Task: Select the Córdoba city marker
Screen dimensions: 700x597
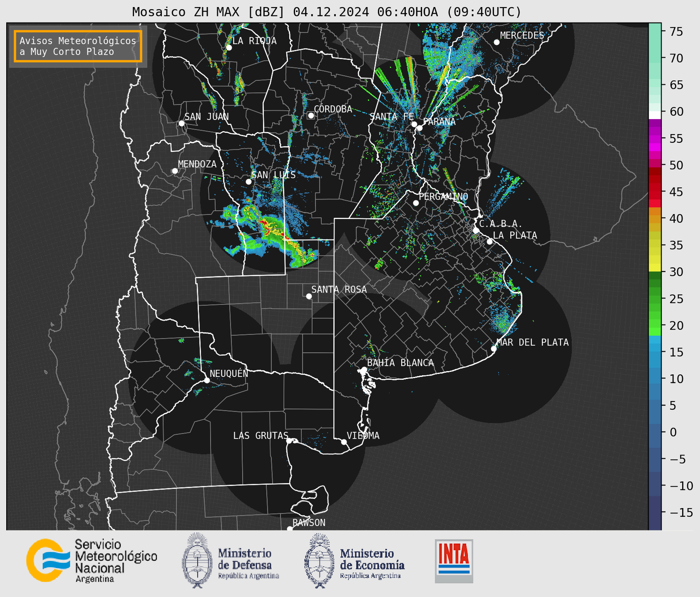Action: click(311, 115)
